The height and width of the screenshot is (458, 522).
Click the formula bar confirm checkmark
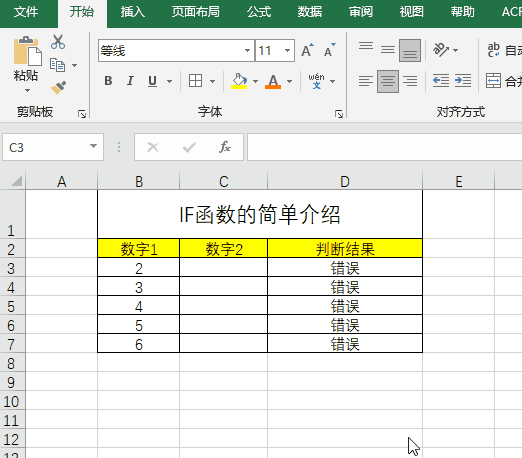click(x=189, y=147)
